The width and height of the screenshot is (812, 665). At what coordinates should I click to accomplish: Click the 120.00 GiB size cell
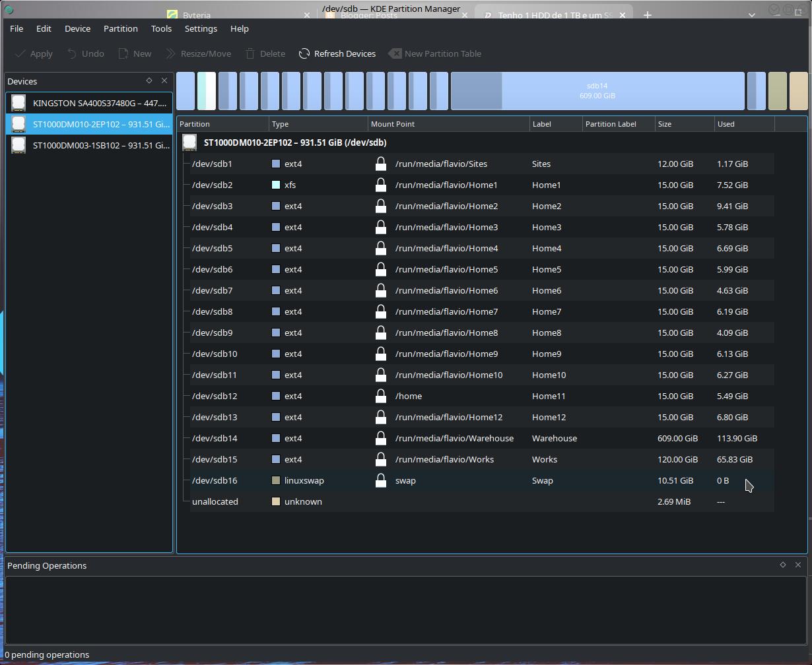coord(677,459)
